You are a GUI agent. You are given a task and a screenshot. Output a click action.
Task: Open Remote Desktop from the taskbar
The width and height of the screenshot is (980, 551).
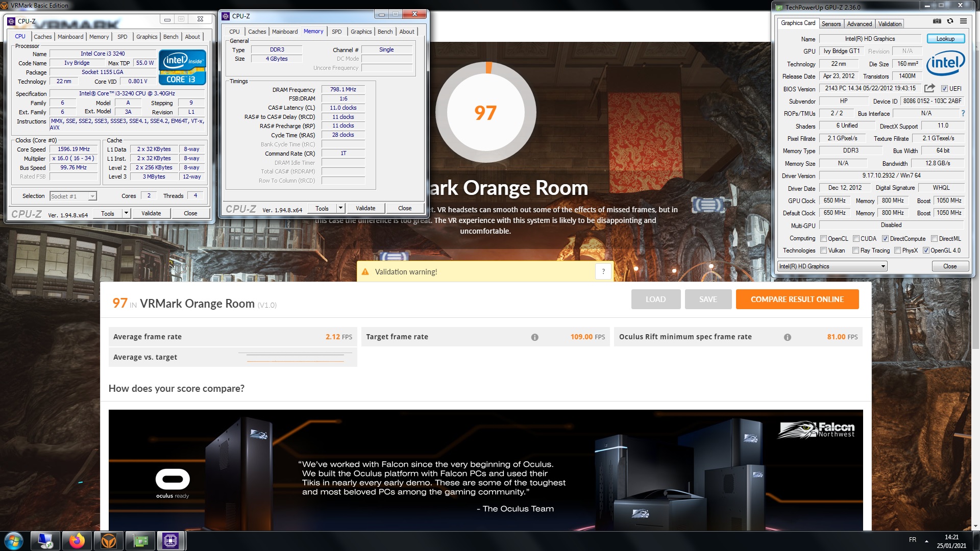pyautogui.click(x=45, y=541)
